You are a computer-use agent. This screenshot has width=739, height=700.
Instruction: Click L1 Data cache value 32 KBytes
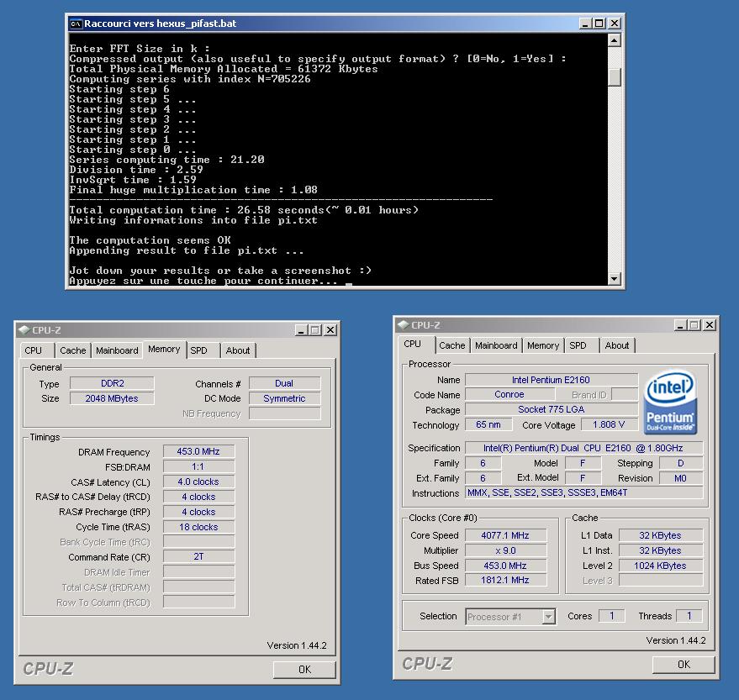pos(661,535)
